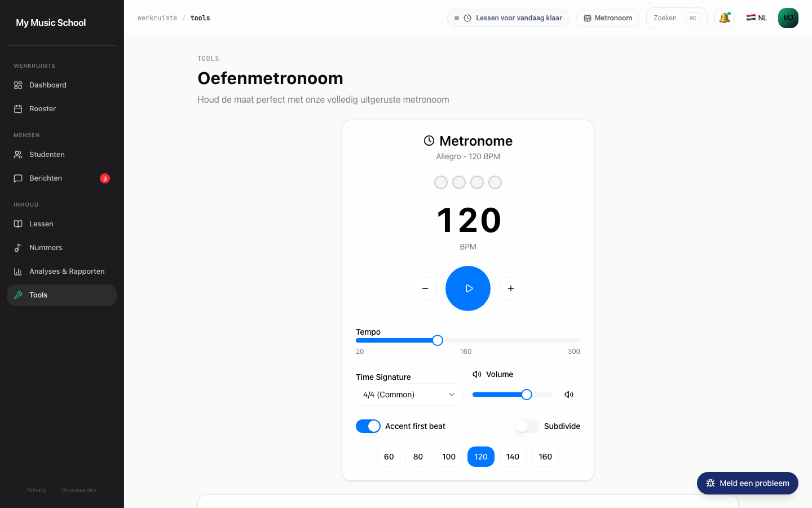
Task: Click the My Music School logo text
Action: 51,23
